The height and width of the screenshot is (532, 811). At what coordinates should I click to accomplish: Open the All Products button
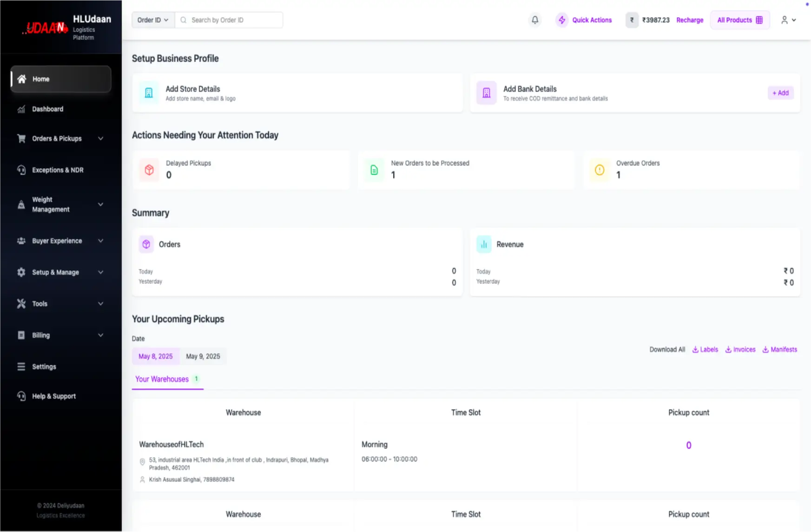(x=740, y=20)
